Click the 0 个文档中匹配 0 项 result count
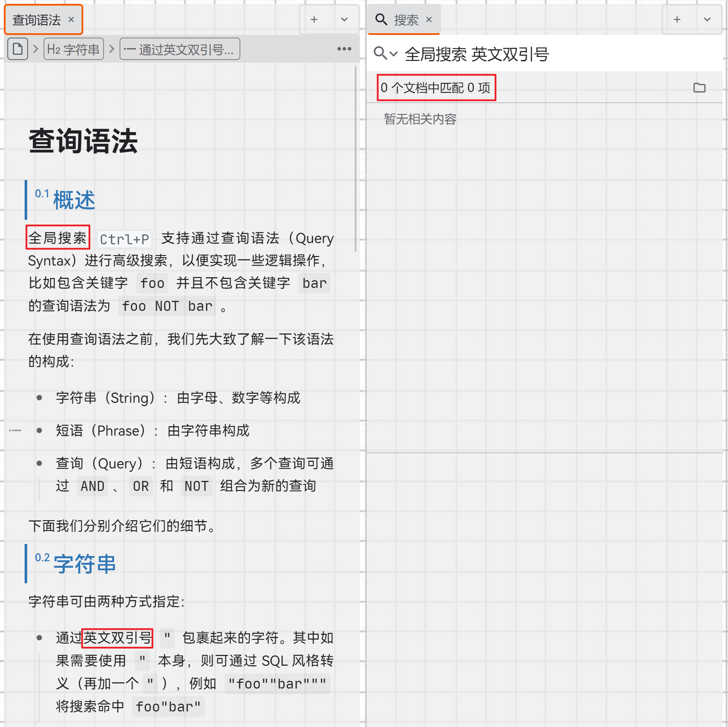Viewport: 728px width, 727px height. point(436,88)
